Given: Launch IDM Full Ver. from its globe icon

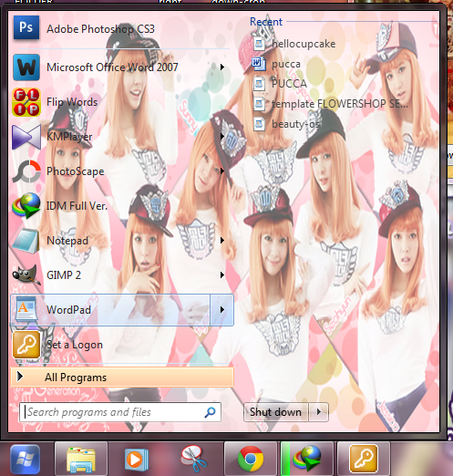Looking at the screenshot, I should (x=26, y=206).
